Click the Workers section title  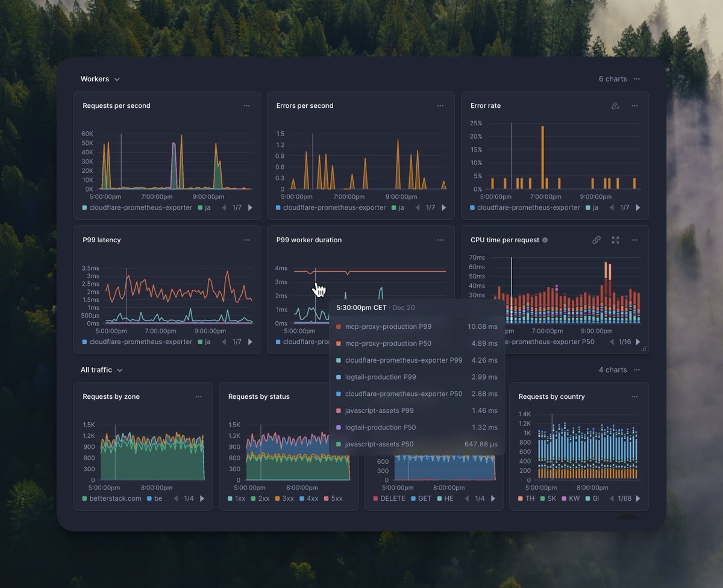pos(95,79)
